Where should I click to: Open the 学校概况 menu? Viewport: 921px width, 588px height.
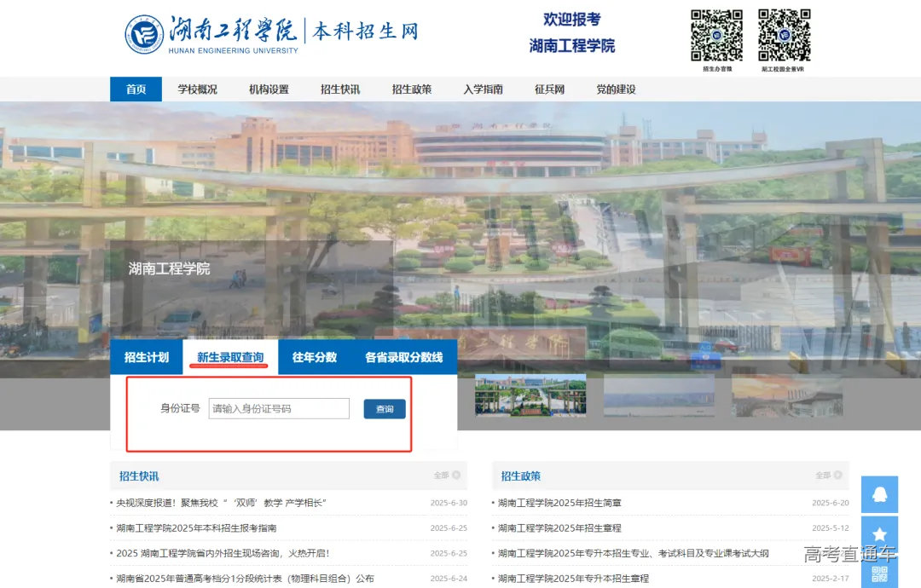point(198,89)
